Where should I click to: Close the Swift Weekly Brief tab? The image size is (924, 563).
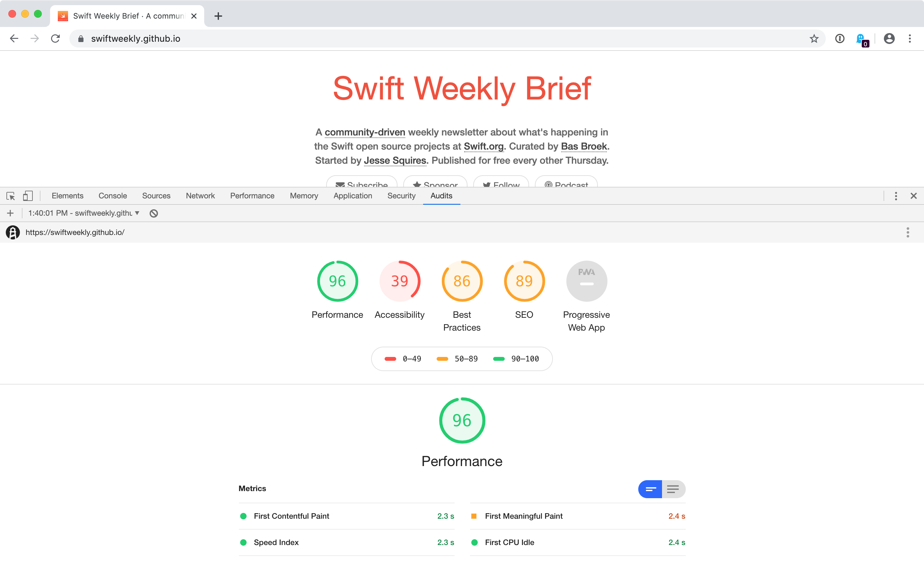pos(194,16)
